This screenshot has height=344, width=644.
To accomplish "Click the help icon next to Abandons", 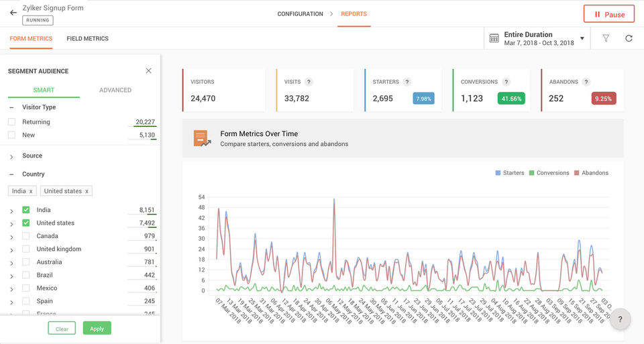I will click(586, 82).
